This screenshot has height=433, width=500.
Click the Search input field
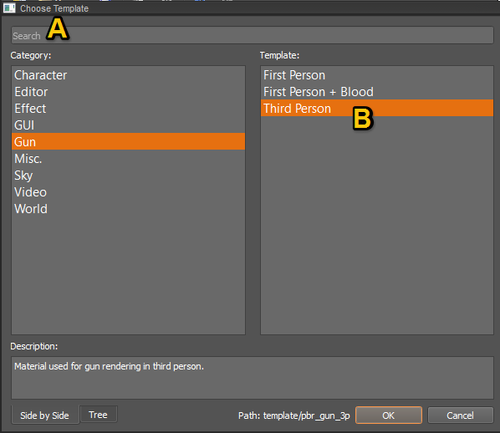pyautogui.click(x=252, y=35)
